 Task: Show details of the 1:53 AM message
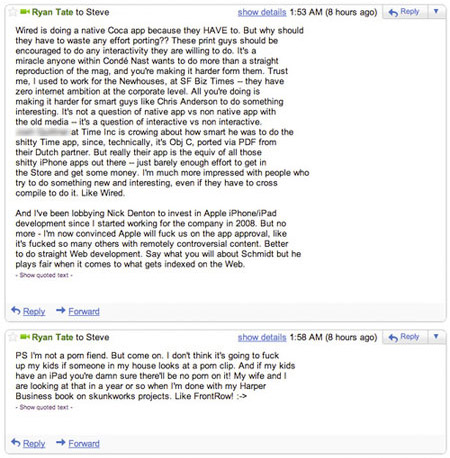point(262,12)
